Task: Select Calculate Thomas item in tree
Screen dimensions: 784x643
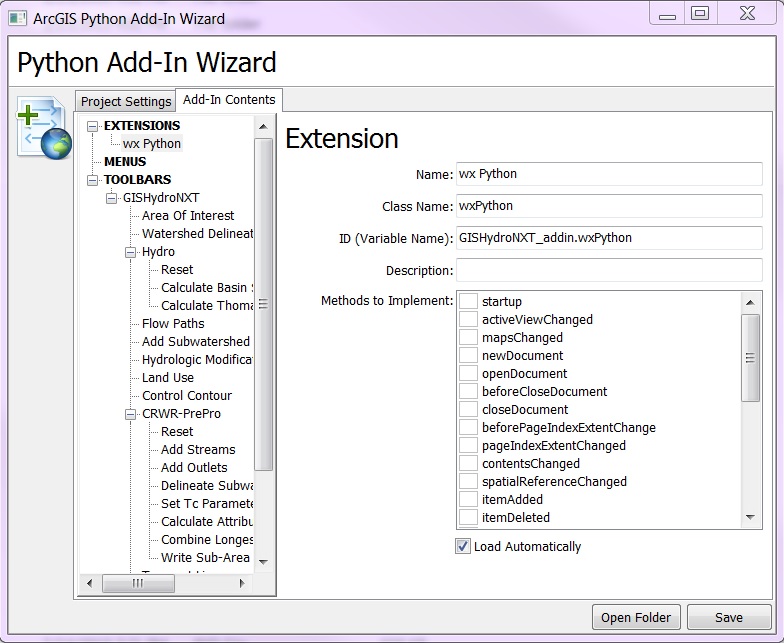Action: point(207,306)
